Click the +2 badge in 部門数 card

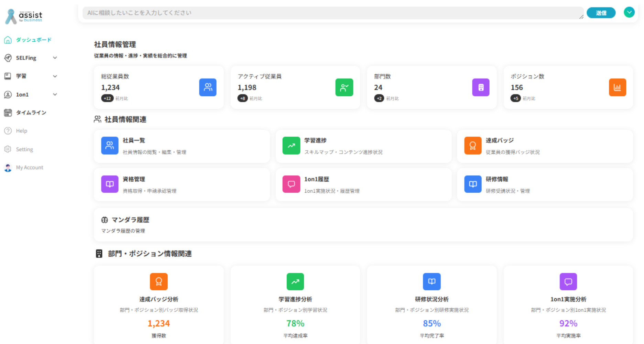tap(379, 98)
